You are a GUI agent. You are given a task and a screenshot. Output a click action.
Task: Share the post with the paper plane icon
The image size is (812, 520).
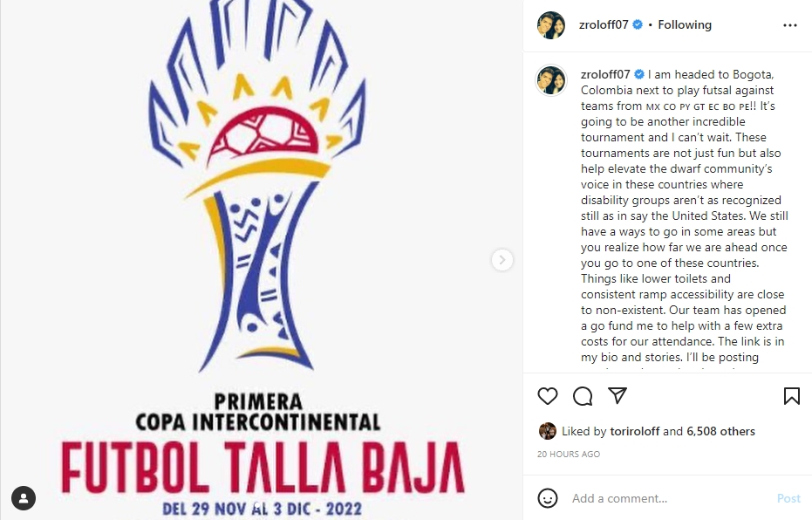pyautogui.click(x=618, y=396)
